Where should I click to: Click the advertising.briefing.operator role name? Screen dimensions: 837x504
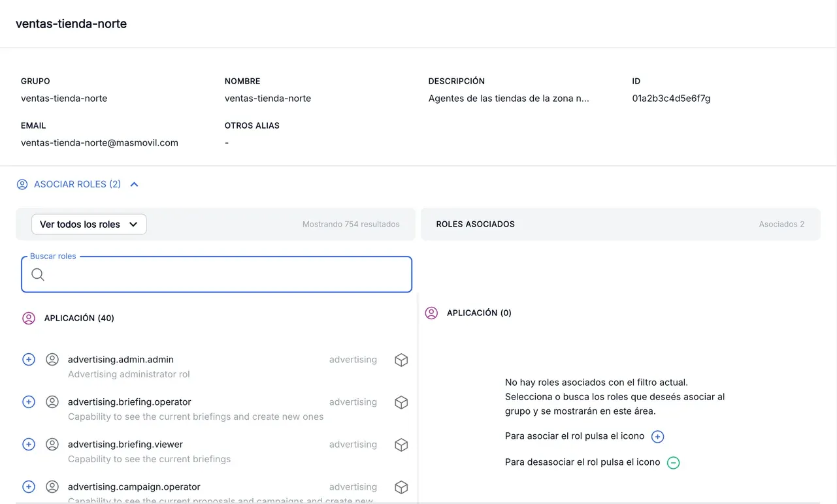(129, 402)
